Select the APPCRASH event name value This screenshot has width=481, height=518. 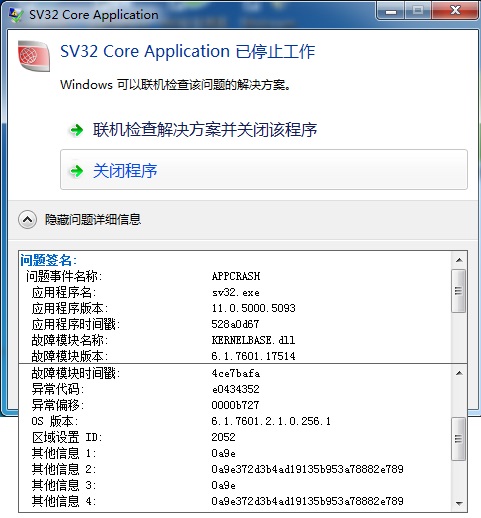pos(236,276)
